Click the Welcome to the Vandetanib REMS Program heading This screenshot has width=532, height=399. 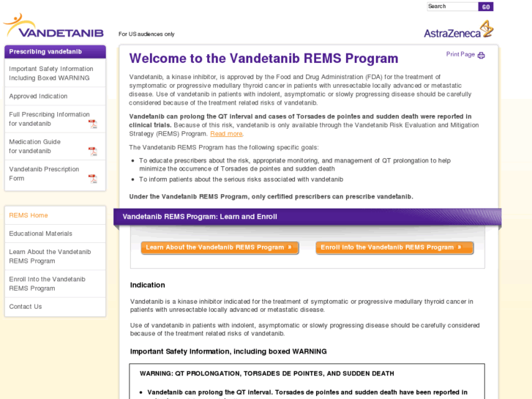point(263,59)
